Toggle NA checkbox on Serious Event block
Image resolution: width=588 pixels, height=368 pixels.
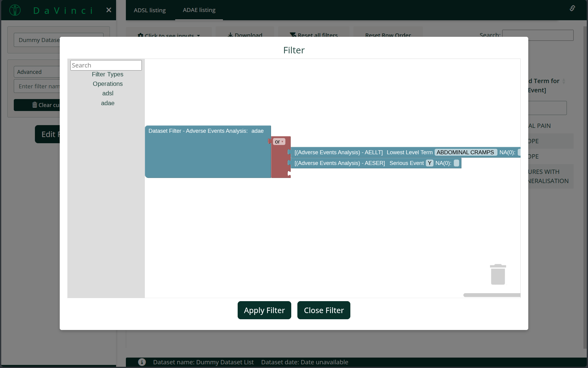point(456,163)
